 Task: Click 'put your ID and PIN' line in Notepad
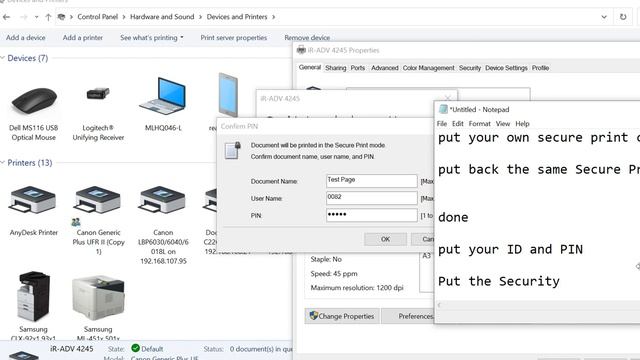click(x=510, y=249)
